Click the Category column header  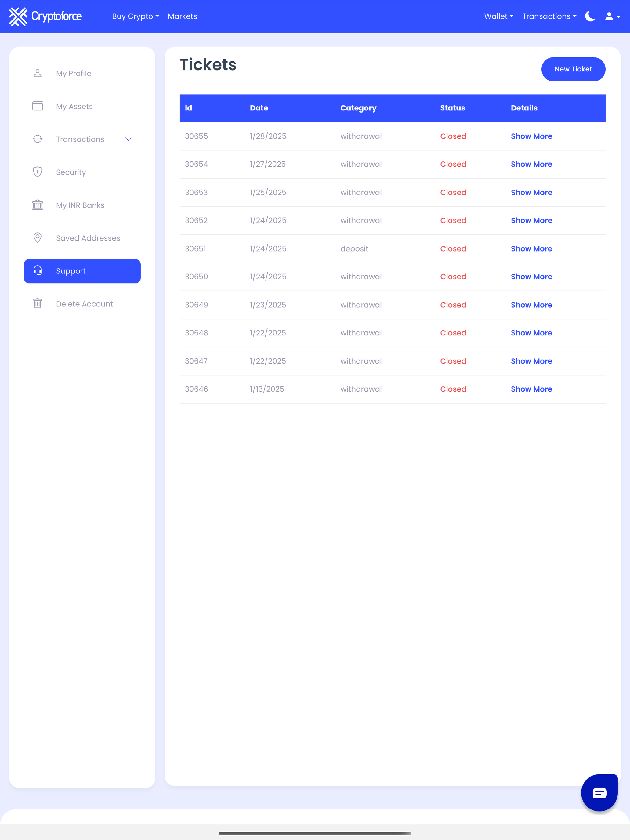pos(358,108)
